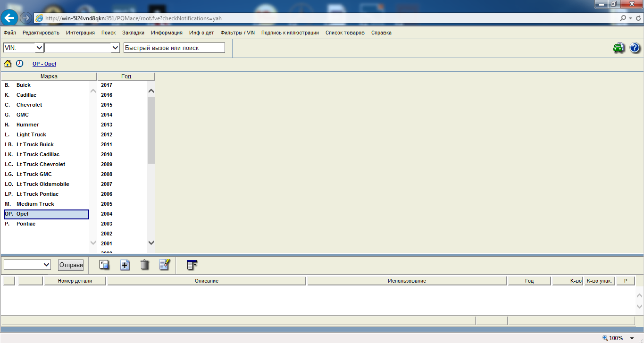Click the browser forward arrow button
Image resolution: width=644 pixels, height=343 pixels.
[x=26, y=18]
